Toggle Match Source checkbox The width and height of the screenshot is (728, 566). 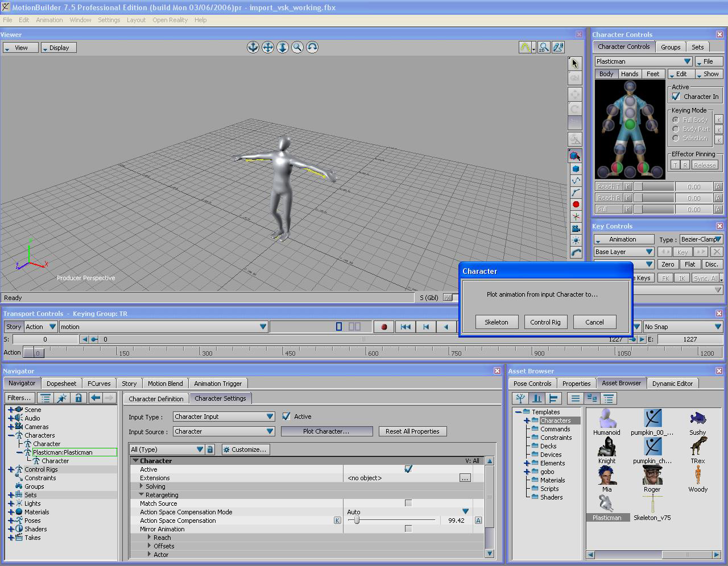(x=408, y=503)
